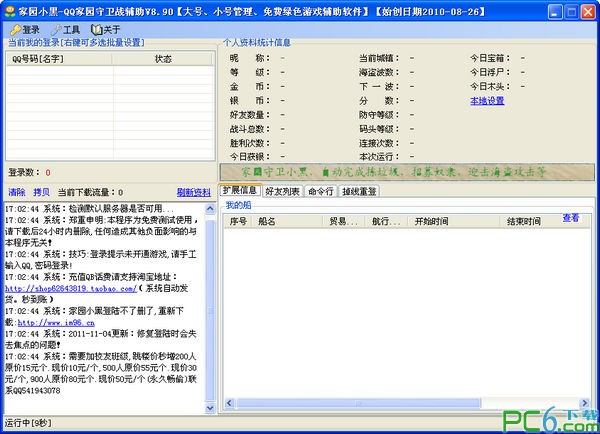600x434 pixels.
Task: Click log scrollbar up arrow
Action: tap(210, 209)
